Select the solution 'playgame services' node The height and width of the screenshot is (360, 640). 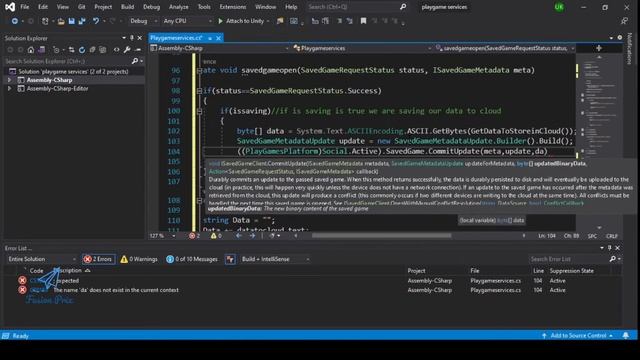tap(73, 71)
